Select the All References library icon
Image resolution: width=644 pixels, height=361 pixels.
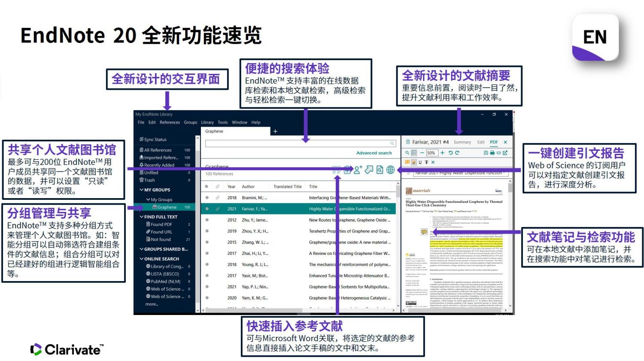click(141, 150)
